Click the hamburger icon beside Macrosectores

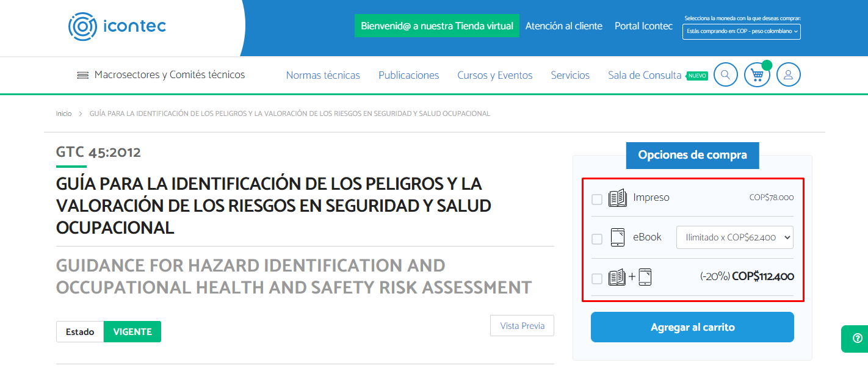[82, 74]
